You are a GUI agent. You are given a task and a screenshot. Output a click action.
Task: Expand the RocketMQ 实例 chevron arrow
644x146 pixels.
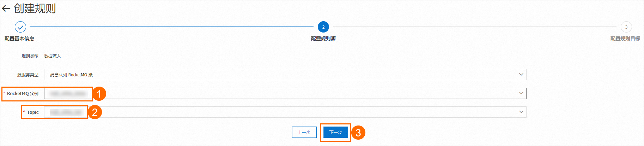pos(521,93)
